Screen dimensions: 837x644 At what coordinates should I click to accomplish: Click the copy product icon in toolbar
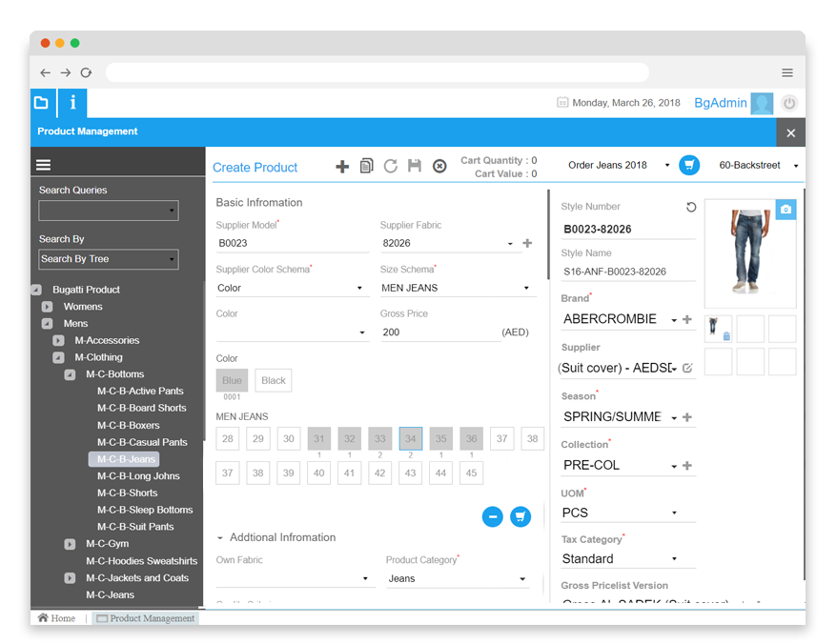[367, 167]
